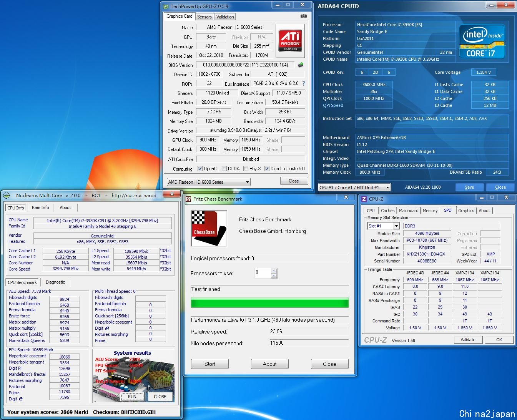Open the CPU tab in CPU-Z

click(371, 211)
